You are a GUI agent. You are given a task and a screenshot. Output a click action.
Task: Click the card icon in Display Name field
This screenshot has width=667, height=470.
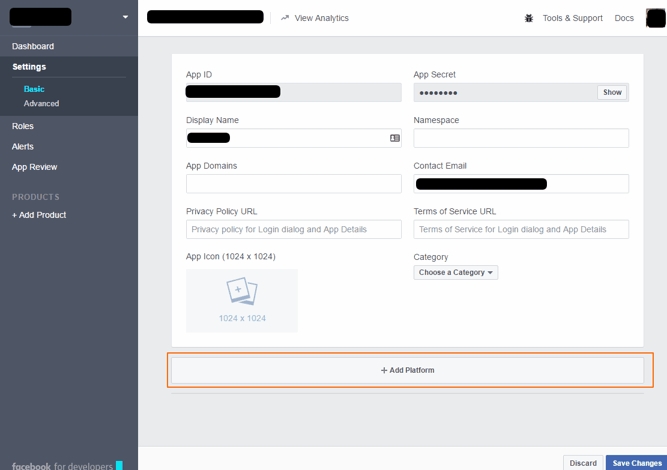pos(395,138)
